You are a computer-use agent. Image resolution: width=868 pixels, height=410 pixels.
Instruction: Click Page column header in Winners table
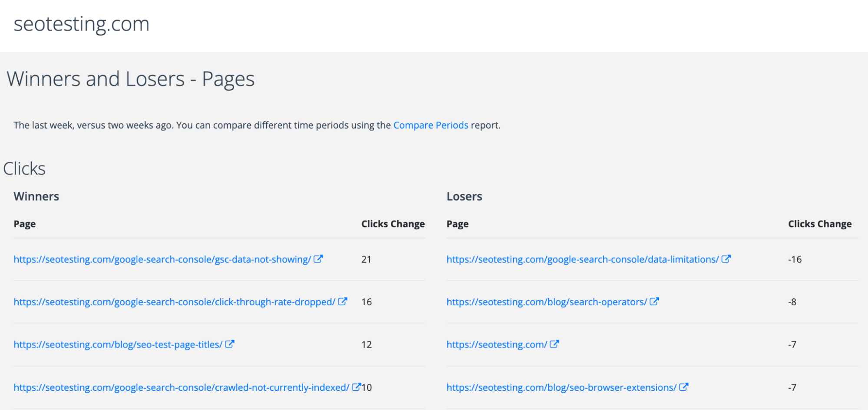pos(25,224)
